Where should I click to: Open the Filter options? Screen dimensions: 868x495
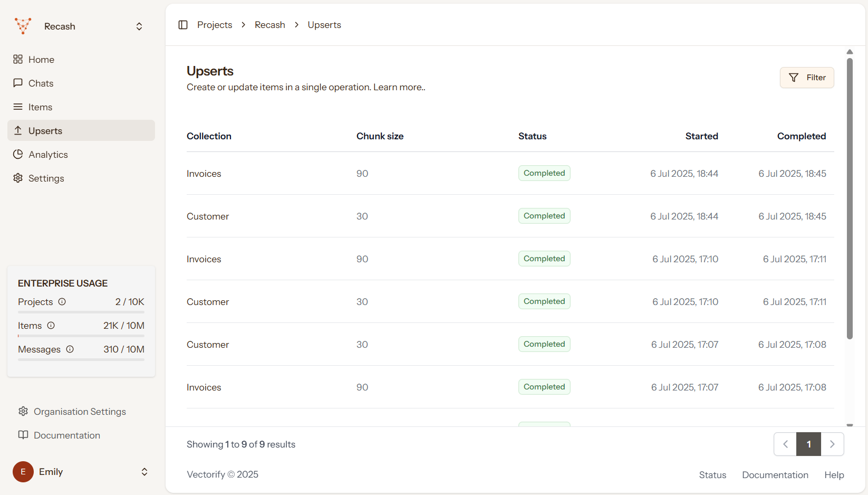pos(807,78)
